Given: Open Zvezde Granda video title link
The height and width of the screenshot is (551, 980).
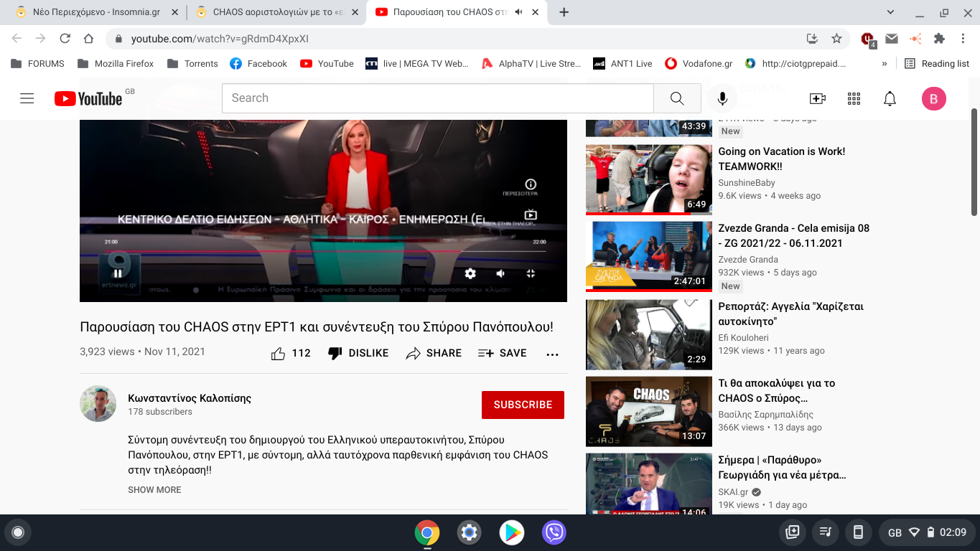Looking at the screenshot, I should 794,235.
